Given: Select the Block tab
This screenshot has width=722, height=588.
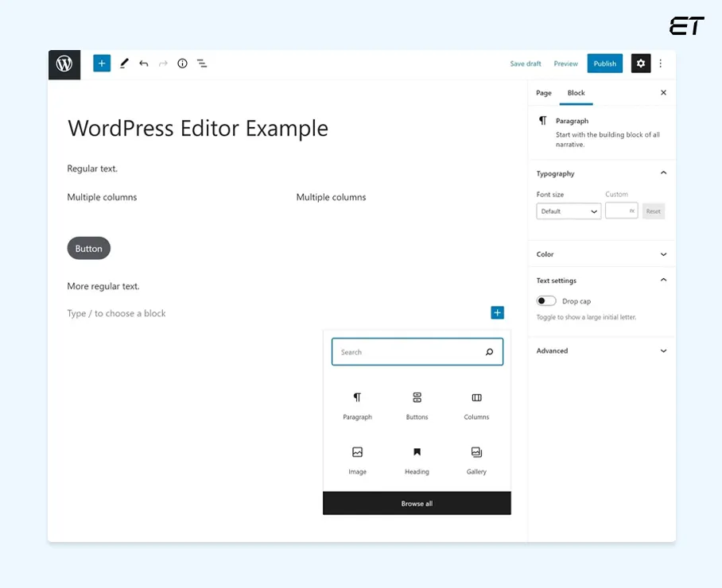Looking at the screenshot, I should 576,93.
